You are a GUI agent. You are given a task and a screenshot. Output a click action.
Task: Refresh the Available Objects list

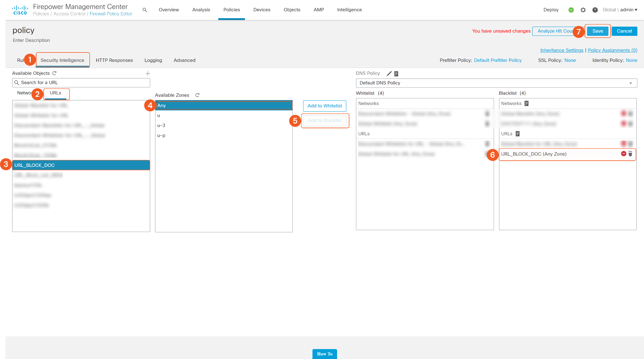[54, 73]
